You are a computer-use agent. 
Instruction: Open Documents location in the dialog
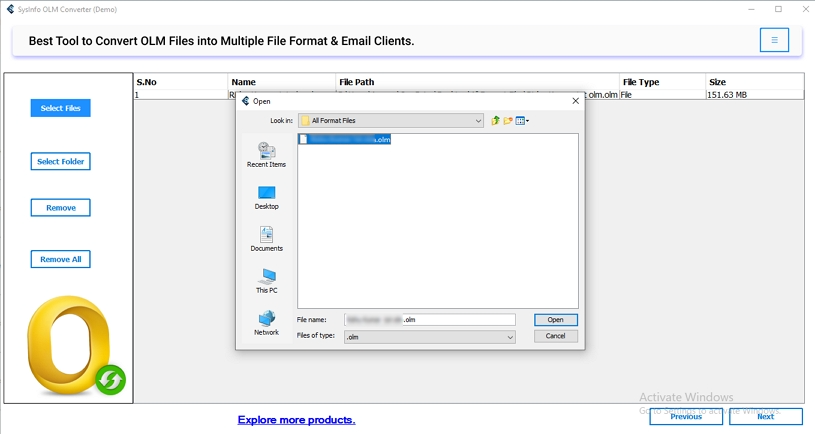pos(266,239)
